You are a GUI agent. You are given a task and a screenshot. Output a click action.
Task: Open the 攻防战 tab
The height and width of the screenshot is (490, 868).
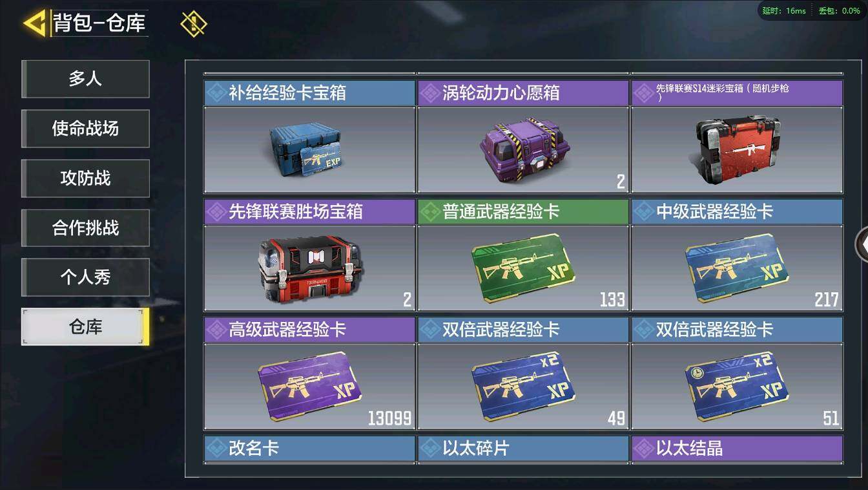[x=85, y=178]
